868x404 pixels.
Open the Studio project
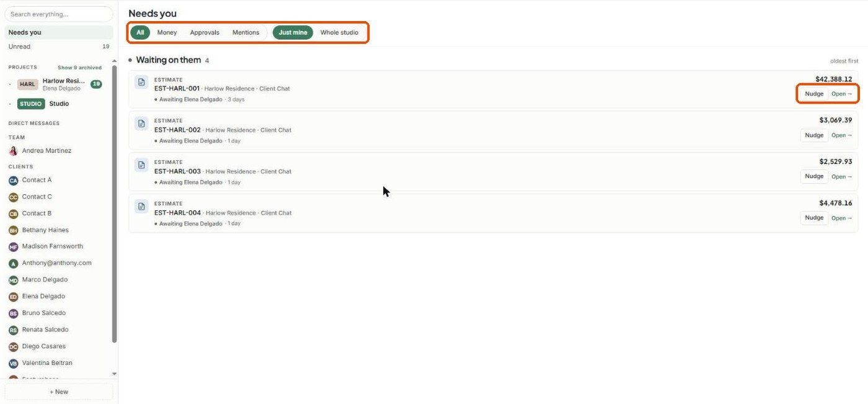click(x=59, y=104)
